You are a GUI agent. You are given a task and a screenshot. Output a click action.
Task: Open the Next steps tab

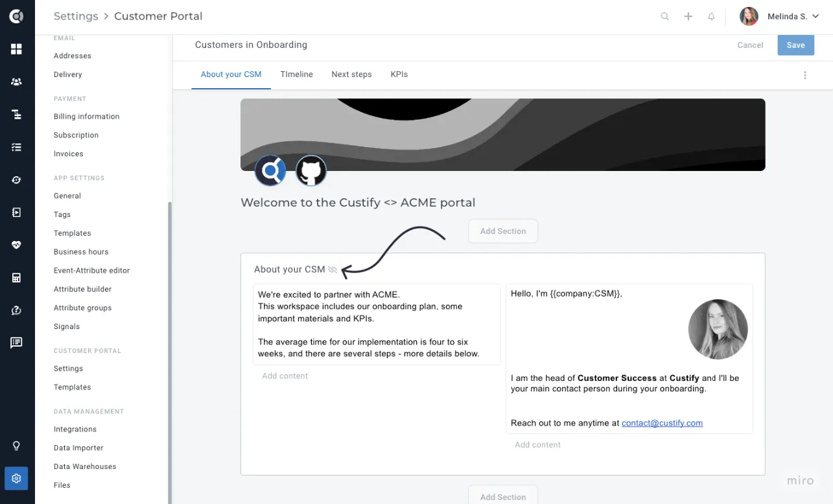[x=351, y=74]
